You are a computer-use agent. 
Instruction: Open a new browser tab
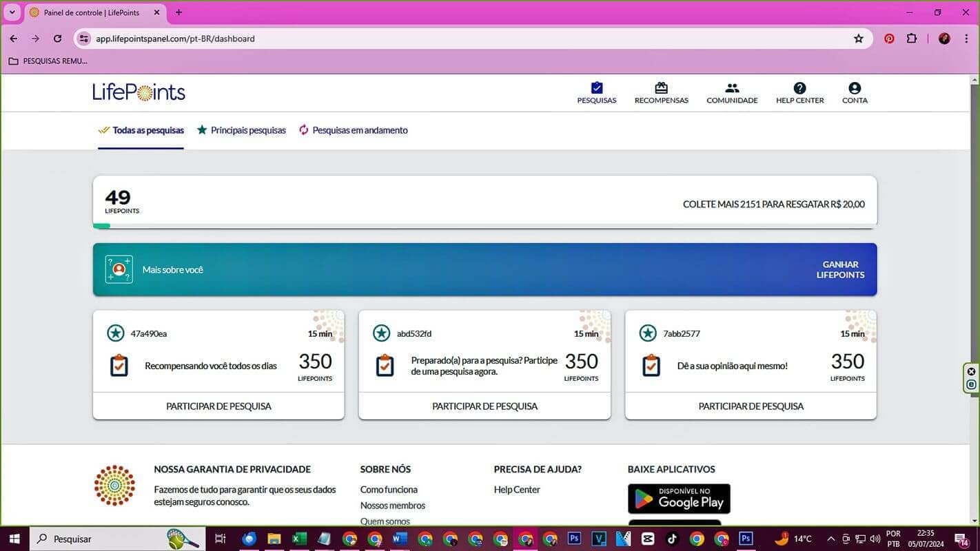coord(179,12)
